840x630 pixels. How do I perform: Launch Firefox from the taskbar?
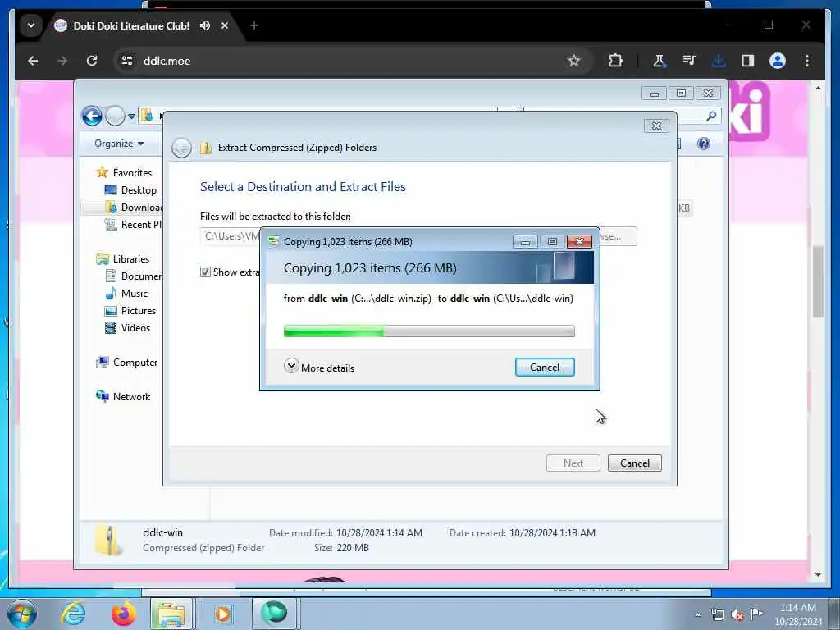click(x=123, y=614)
